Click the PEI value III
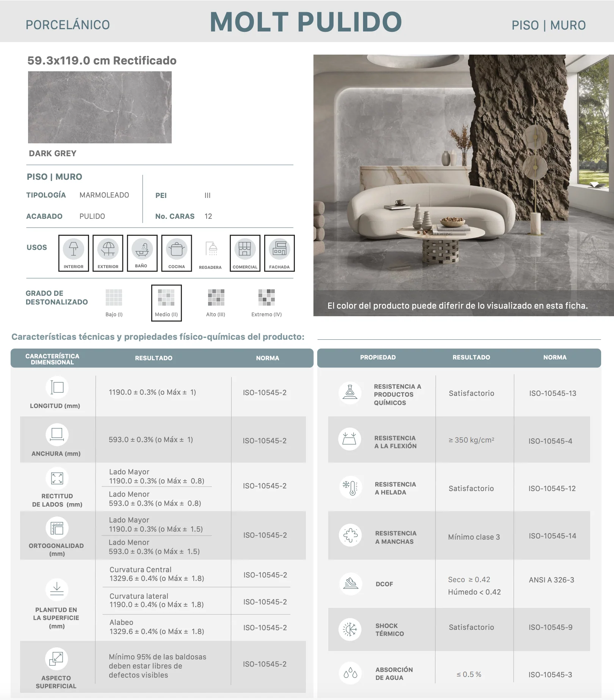 tap(208, 195)
